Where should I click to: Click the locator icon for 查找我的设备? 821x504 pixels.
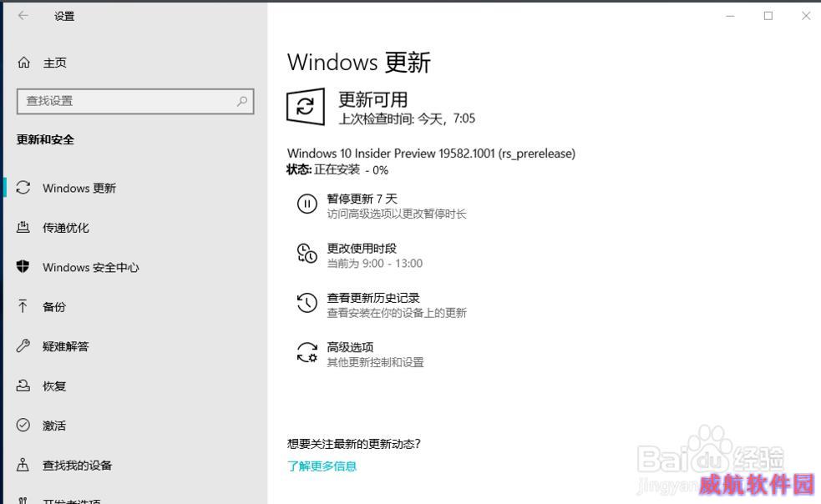click(23, 465)
